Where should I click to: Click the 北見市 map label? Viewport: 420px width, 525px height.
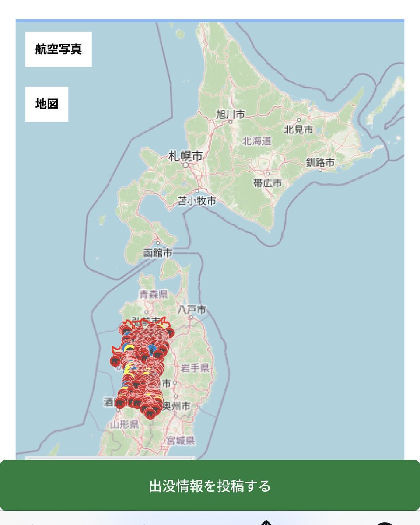299,129
